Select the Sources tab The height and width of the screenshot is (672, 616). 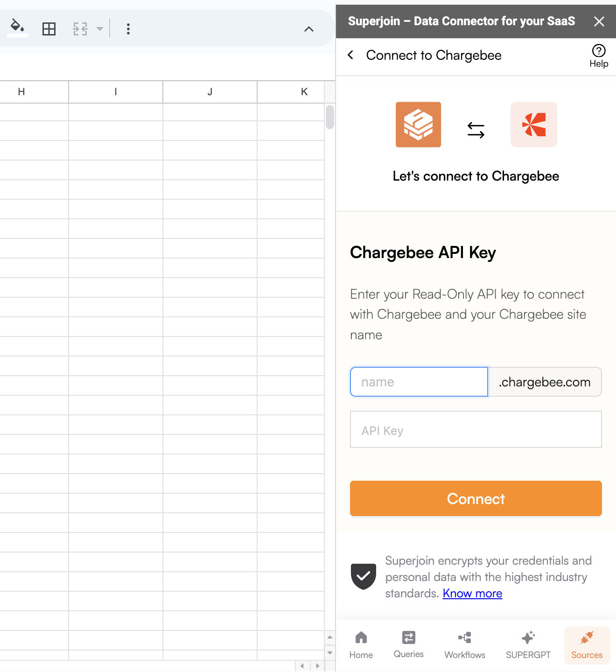(x=587, y=645)
